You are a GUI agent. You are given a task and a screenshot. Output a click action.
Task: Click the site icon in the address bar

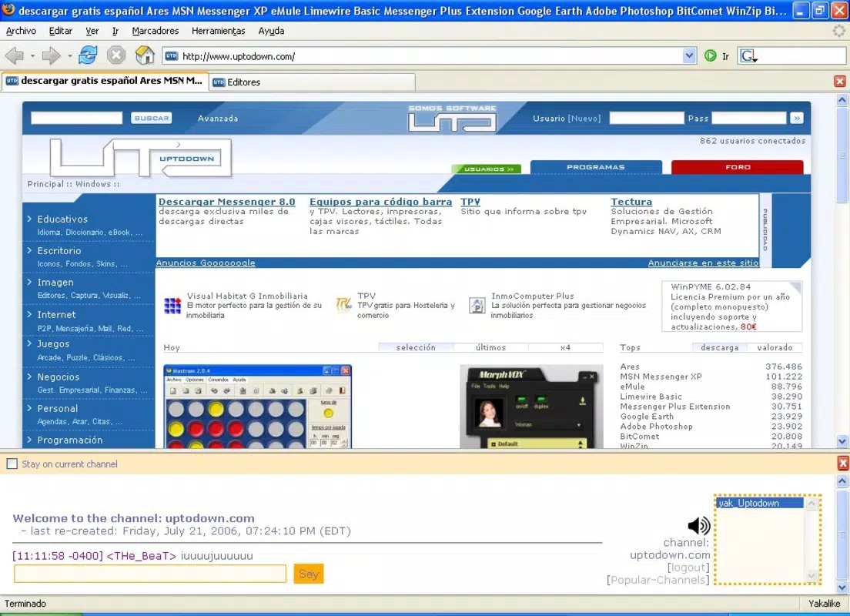pyautogui.click(x=171, y=56)
